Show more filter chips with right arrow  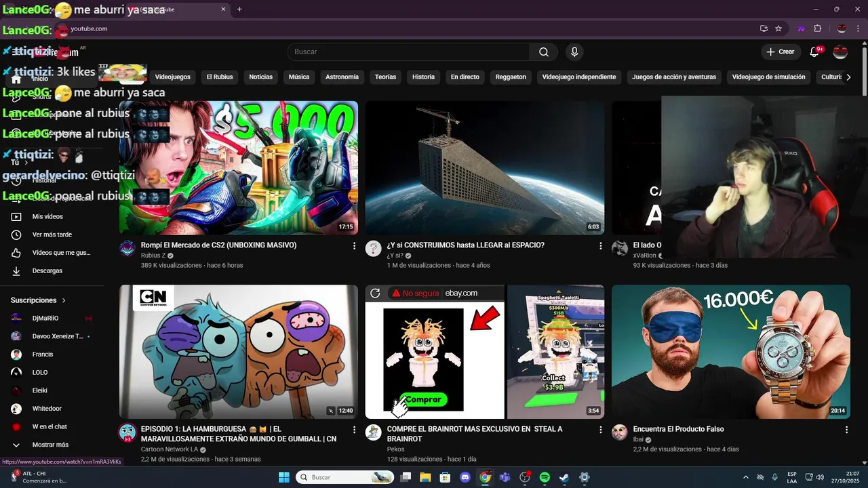(848, 77)
